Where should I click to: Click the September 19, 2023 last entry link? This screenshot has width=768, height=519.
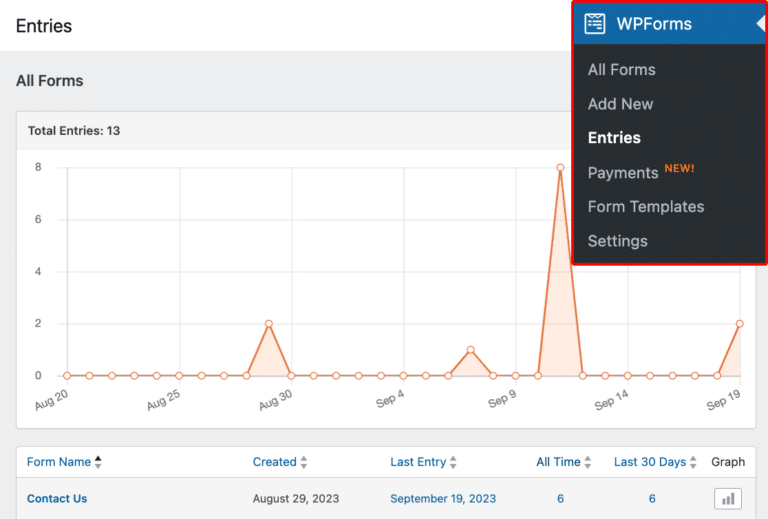[441, 498]
